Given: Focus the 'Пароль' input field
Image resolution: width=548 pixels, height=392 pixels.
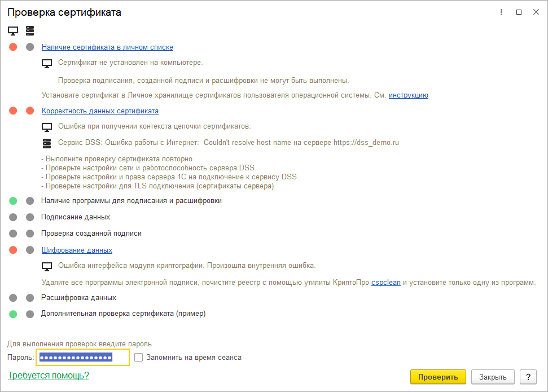Looking at the screenshot, I should click(83, 358).
